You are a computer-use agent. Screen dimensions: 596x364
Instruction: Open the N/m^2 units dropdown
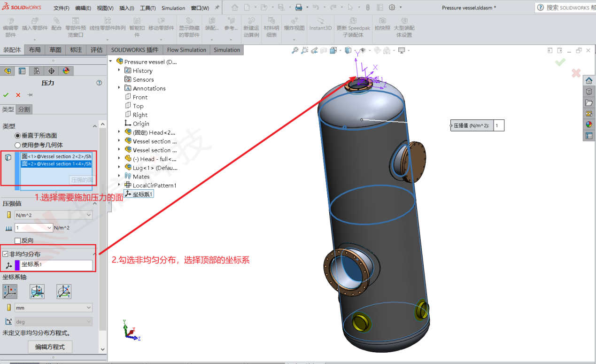point(53,215)
